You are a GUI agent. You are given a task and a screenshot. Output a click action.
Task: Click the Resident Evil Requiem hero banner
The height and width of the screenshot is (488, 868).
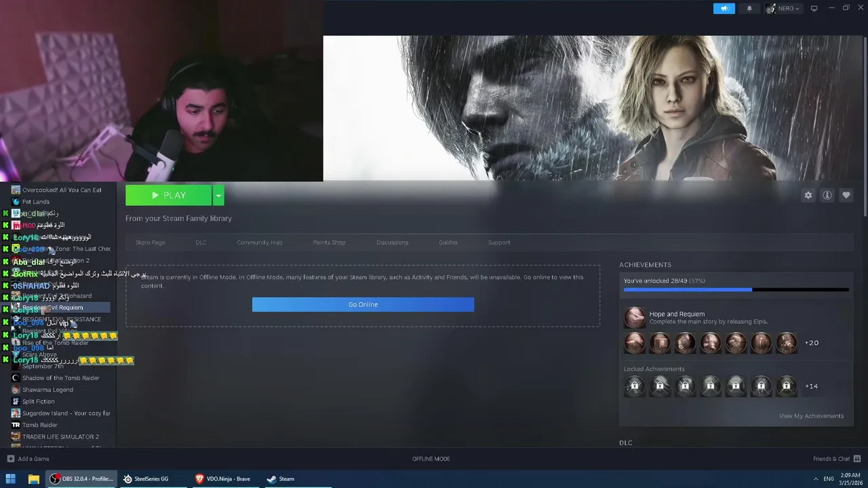pos(592,108)
